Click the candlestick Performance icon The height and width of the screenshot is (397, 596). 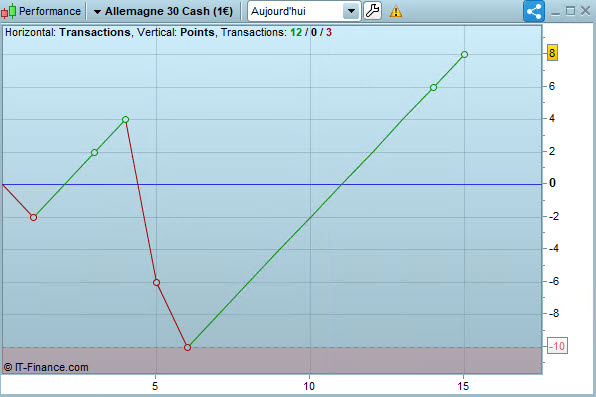(x=8, y=11)
